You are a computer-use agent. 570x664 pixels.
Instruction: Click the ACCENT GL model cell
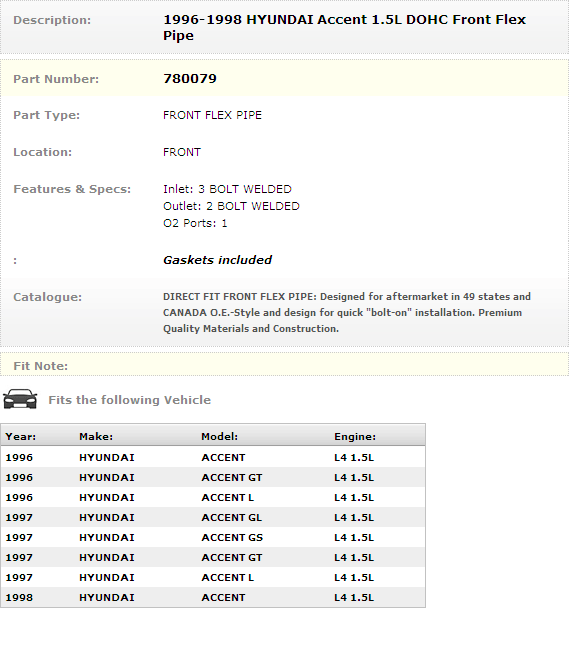[x=231, y=517]
